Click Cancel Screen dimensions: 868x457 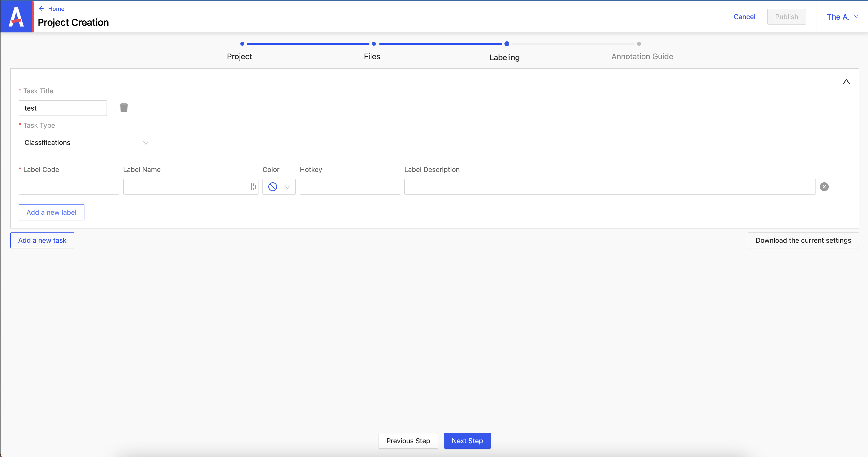[x=744, y=17]
